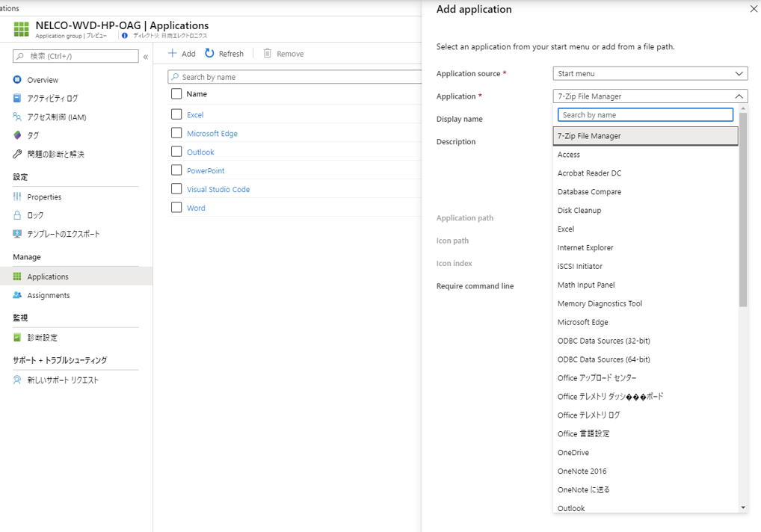761x532 pixels.
Task: Click the ロック lock icon
Action: 17,215
